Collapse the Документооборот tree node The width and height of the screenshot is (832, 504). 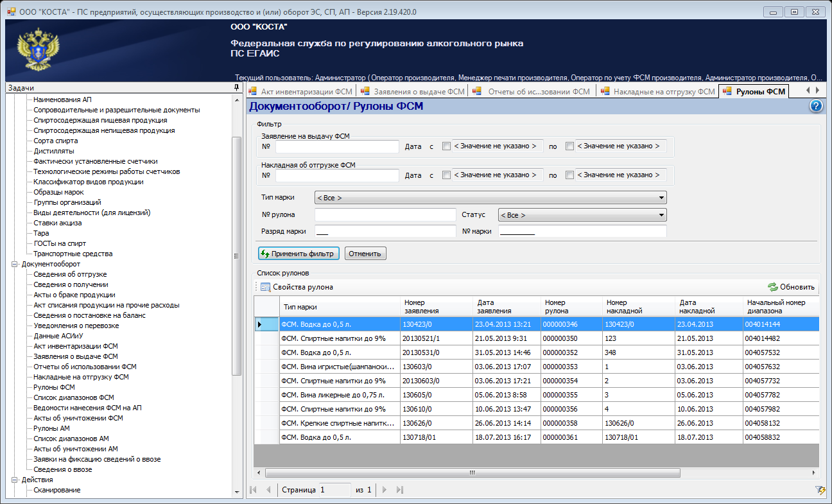pos(15,264)
